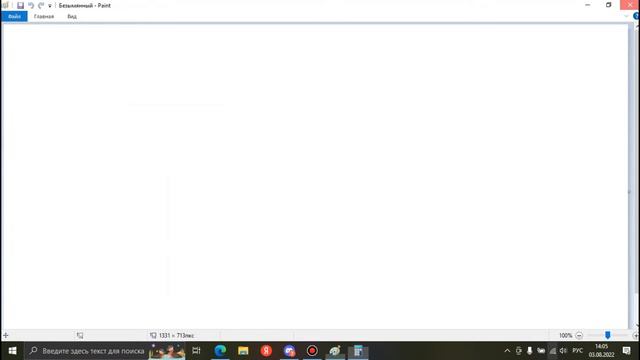Viewport: 640px width, 360px height.
Task: Switch to the Главная ribbon tab
Action: tap(44, 16)
